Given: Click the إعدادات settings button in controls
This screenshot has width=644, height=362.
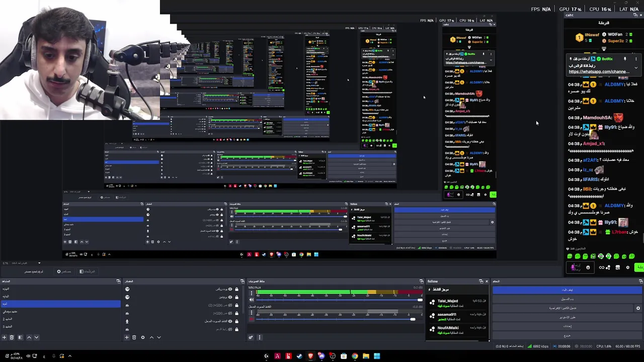Looking at the screenshot, I should point(567,326).
